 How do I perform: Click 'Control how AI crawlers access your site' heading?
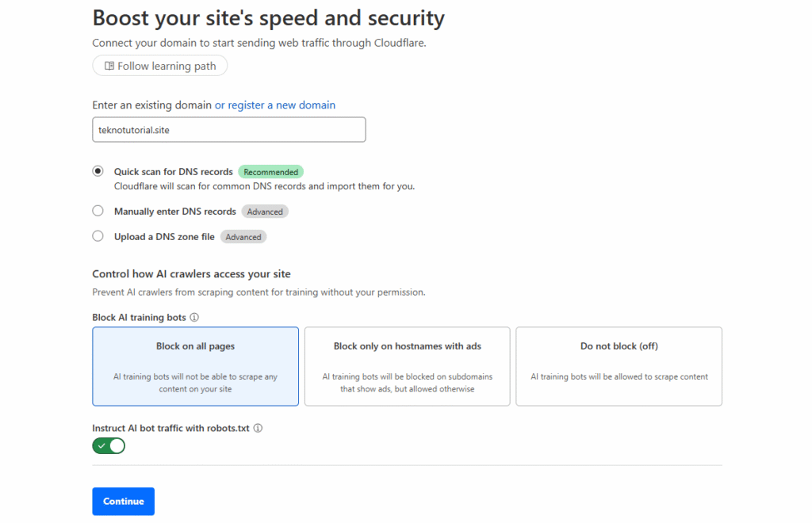click(192, 274)
